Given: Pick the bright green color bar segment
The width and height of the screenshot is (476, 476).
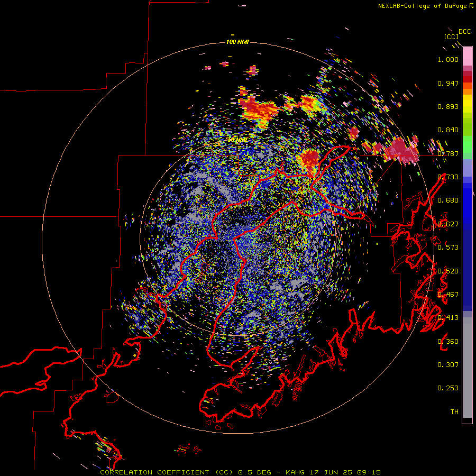Looking at the screenshot, I should click(467, 144).
